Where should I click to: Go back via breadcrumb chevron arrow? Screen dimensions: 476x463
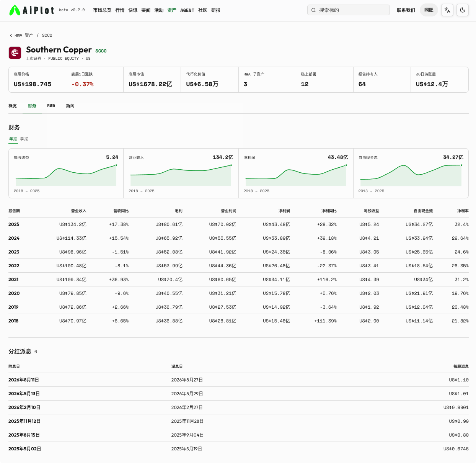[11, 35]
